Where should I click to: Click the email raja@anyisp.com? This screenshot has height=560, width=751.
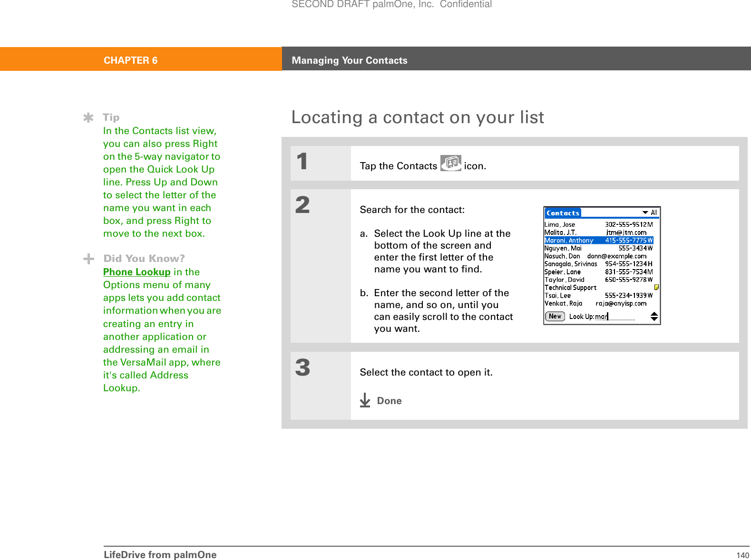[x=621, y=303]
